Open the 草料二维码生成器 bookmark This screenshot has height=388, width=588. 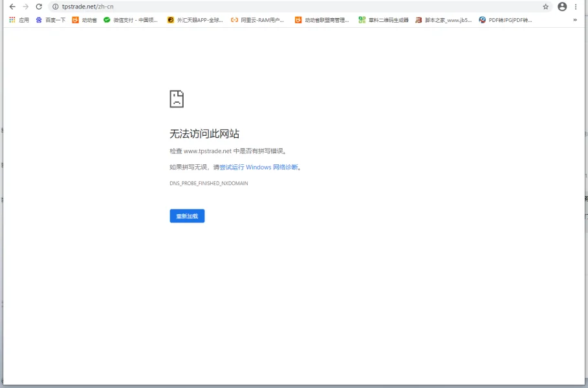384,20
